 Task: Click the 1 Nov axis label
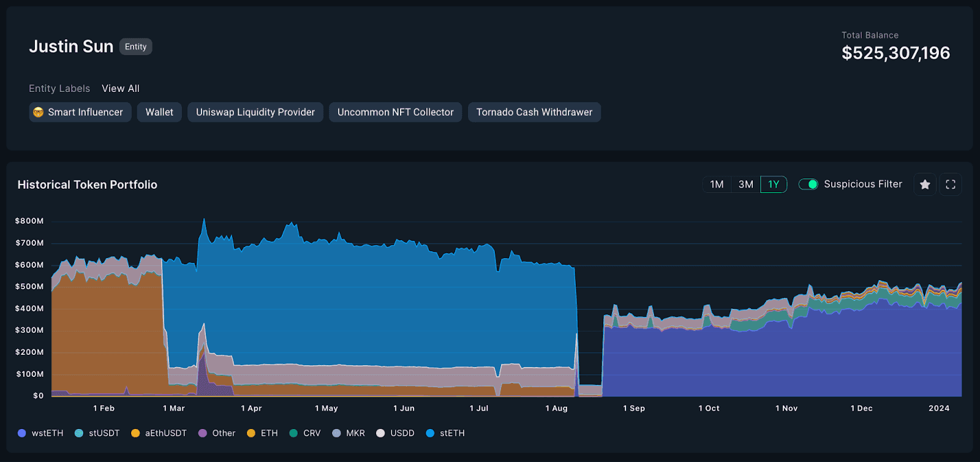pyautogui.click(x=786, y=408)
